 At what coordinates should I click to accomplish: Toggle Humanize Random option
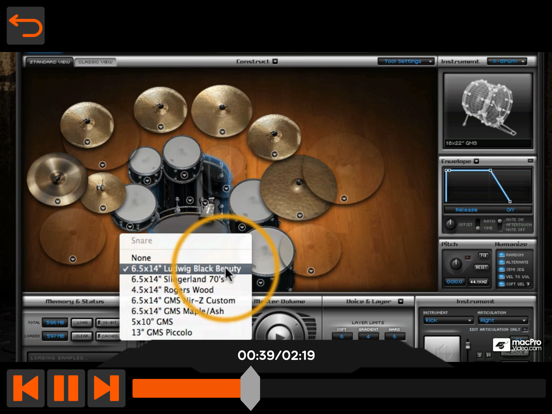[x=501, y=255]
